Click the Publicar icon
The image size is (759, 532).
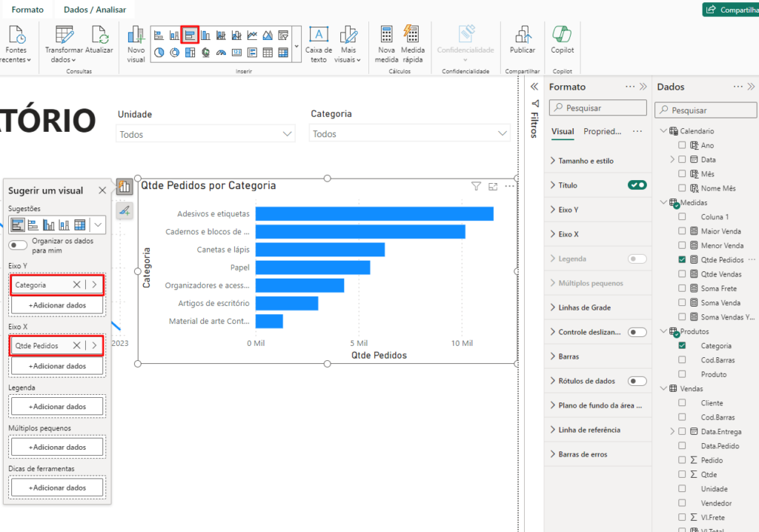[523, 35]
